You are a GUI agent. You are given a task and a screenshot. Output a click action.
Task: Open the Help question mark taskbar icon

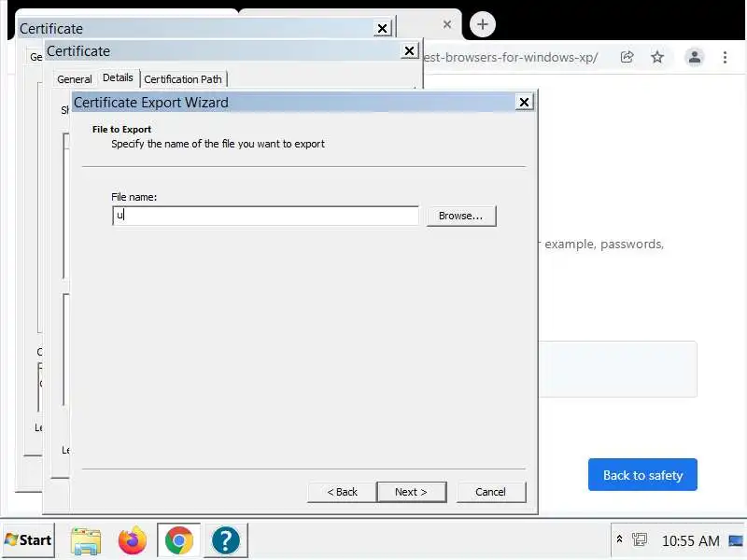[x=225, y=540]
